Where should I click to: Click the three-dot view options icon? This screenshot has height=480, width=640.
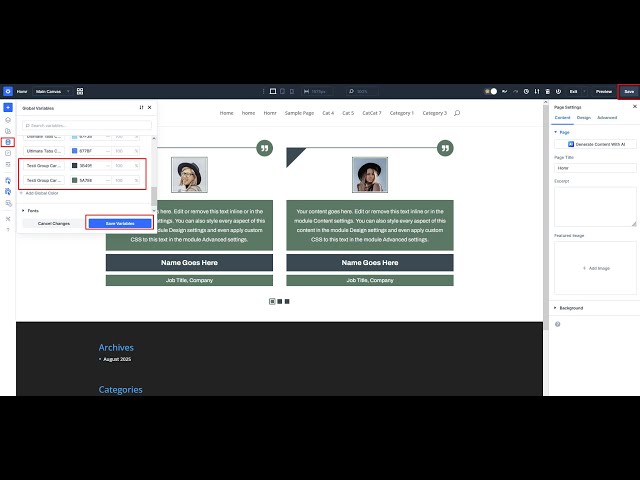coord(263,91)
